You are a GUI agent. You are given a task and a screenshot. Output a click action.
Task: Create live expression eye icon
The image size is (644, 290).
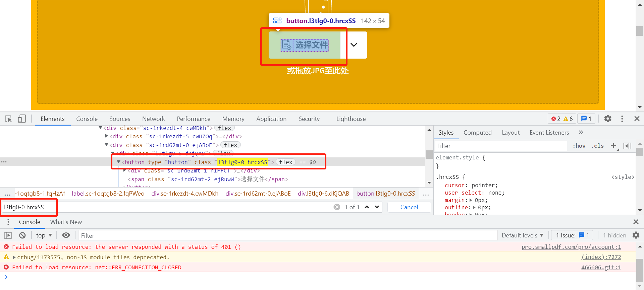(66, 235)
